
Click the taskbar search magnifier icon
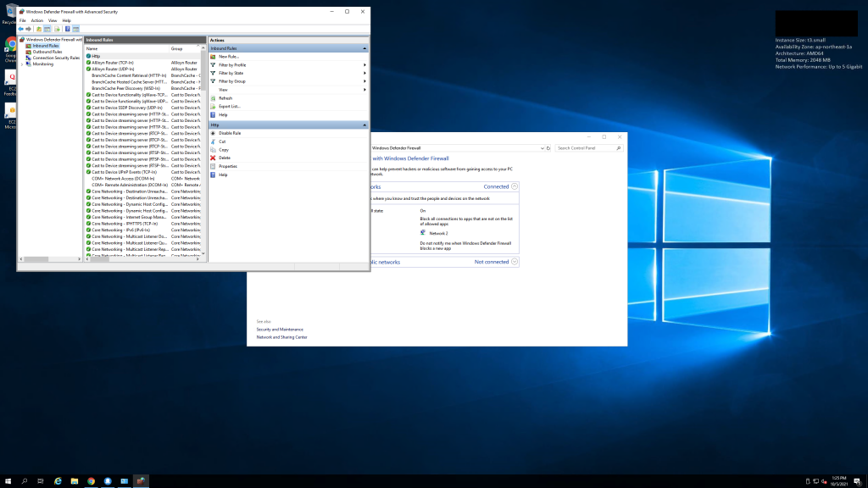[x=25, y=481]
